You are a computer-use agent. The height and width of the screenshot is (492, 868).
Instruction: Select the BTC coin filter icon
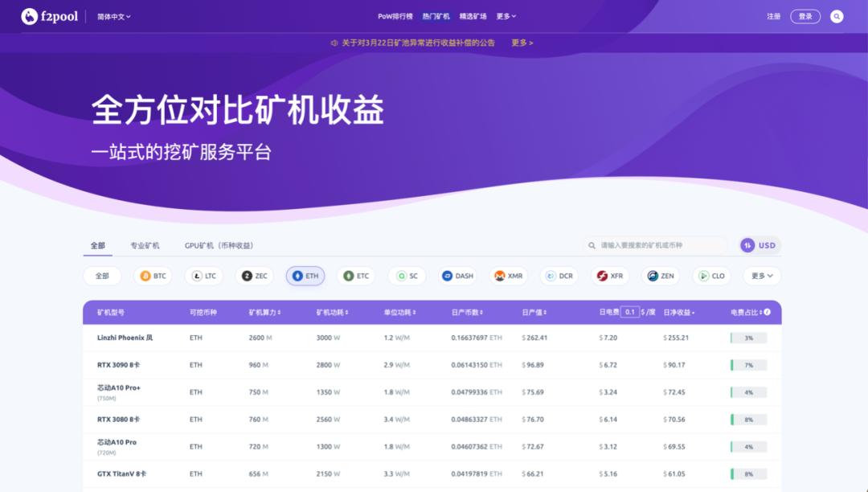(x=145, y=275)
